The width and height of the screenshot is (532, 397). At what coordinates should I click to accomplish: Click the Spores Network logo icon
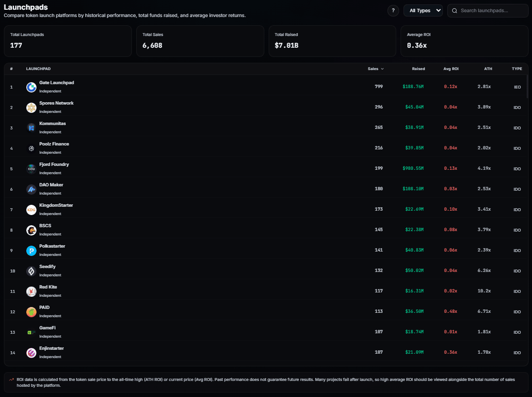[x=31, y=108]
